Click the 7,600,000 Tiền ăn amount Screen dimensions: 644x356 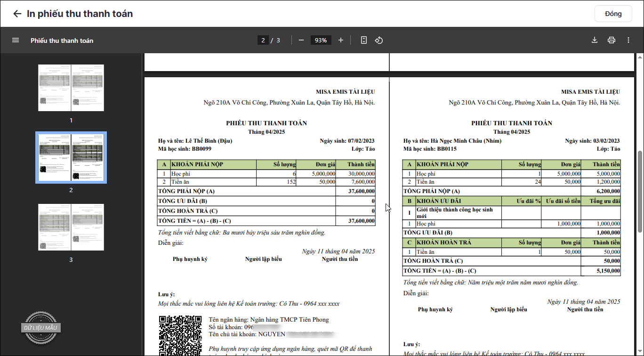[362, 182]
